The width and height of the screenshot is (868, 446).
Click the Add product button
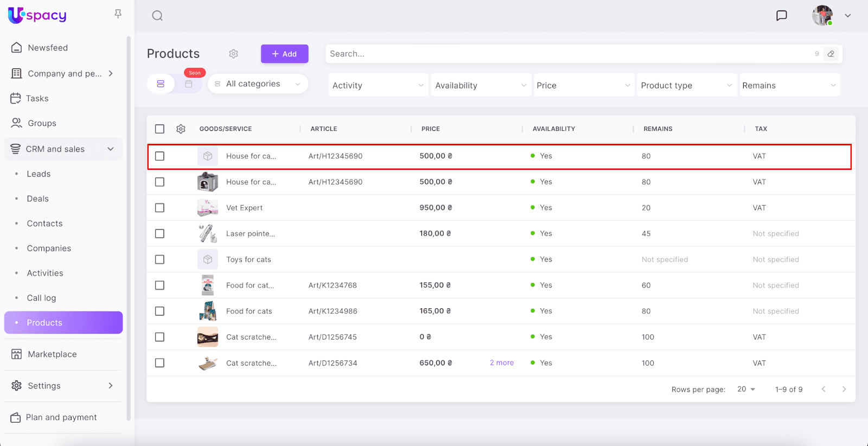pyautogui.click(x=284, y=54)
